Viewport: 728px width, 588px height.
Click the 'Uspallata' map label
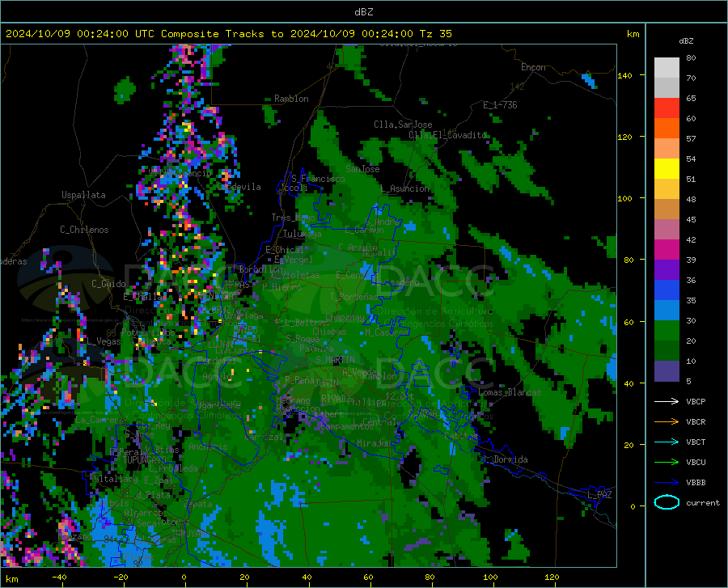coord(83,195)
